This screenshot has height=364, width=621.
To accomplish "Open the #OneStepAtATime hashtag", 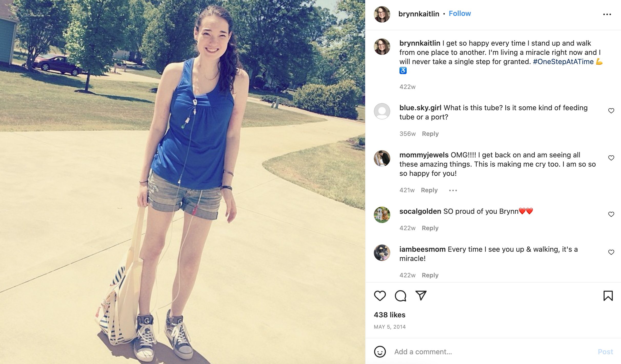I will [x=563, y=62].
